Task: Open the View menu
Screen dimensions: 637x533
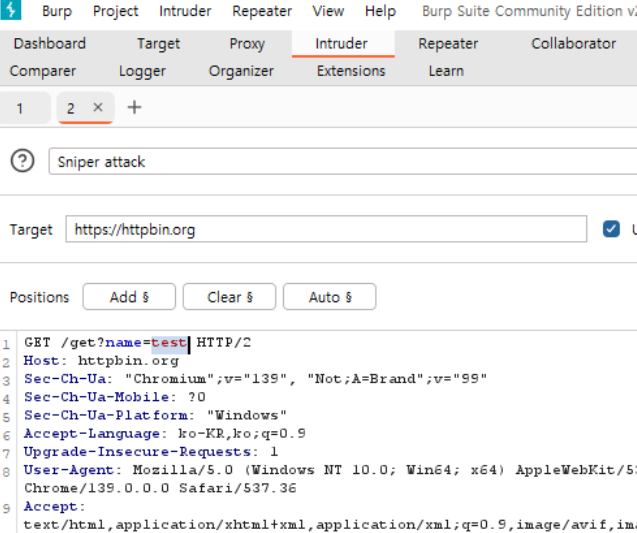Action: [x=328, y=11]
